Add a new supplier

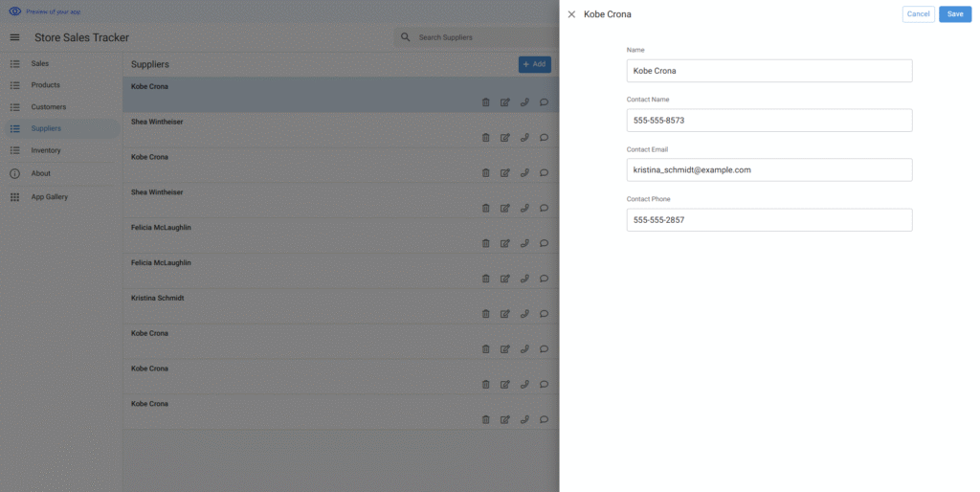pyautogui.click(x=534, y=64)
